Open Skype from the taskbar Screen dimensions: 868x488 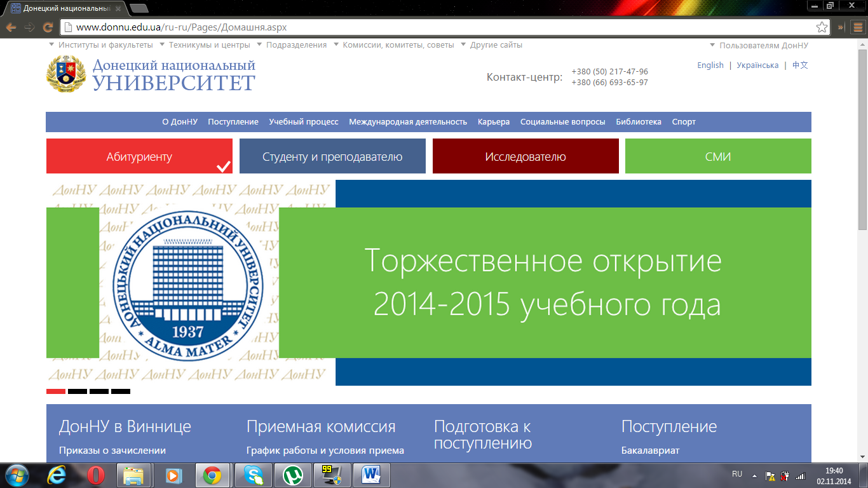(x=253, y=475)
